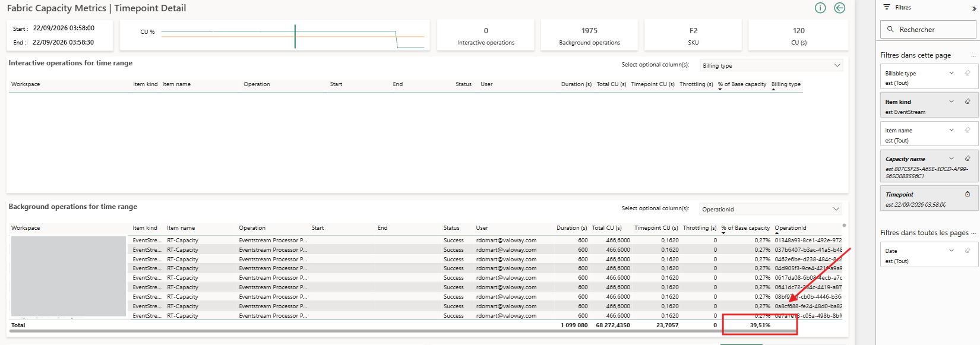
Task: Click 'Interactive operations for time range' heading
Action: (x=70, y=63)
